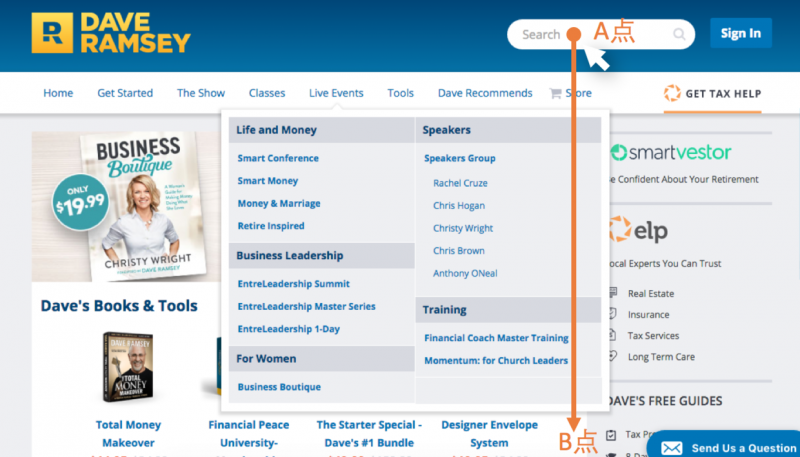The width and height of the screenshot is (800, 457).
Task: Click Life and Money section header
Action: click(321, 130)
